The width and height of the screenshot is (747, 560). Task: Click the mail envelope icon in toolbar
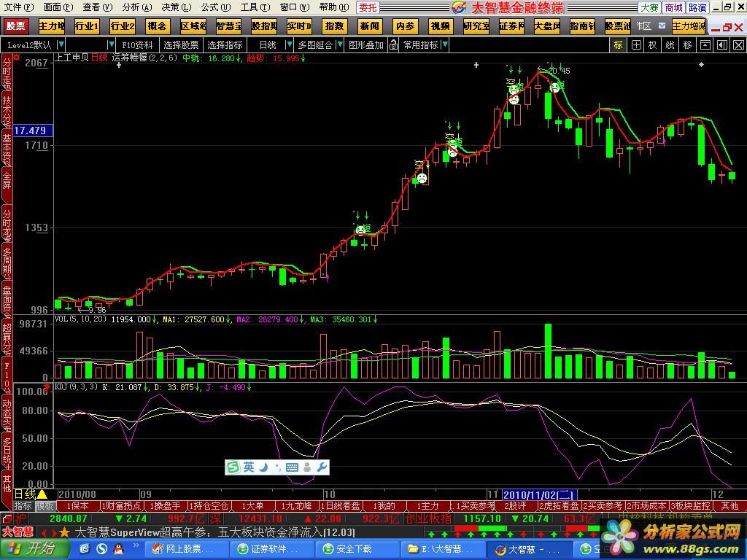(662, 26)
